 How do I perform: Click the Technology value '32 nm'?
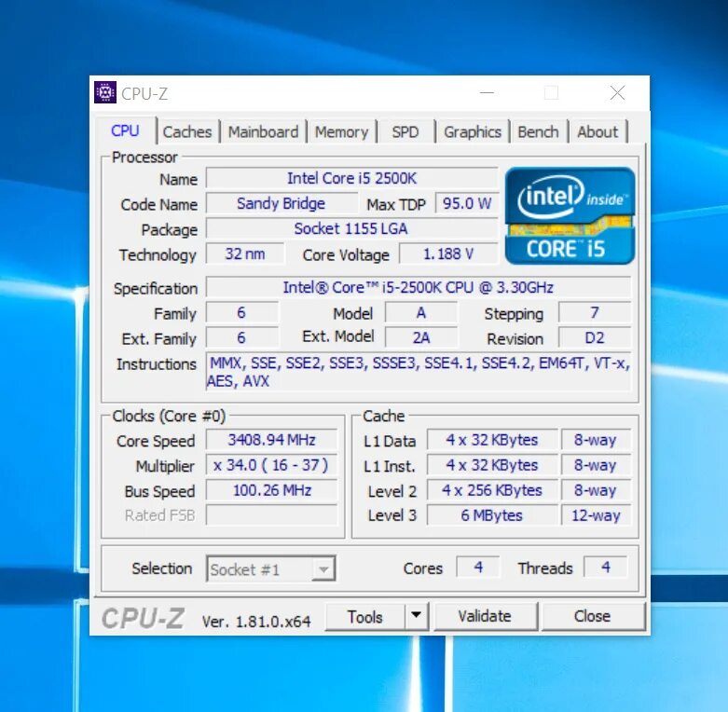click(x=245, y=253)
